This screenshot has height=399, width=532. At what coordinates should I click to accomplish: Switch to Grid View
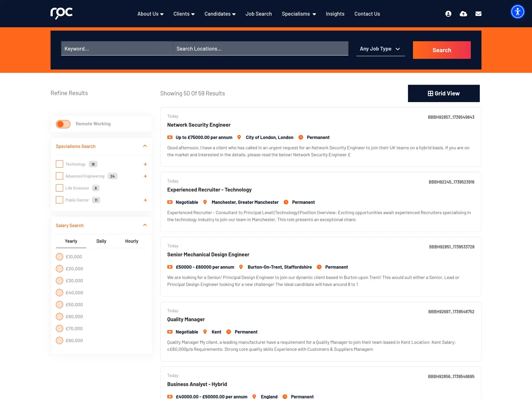(444, 93)
